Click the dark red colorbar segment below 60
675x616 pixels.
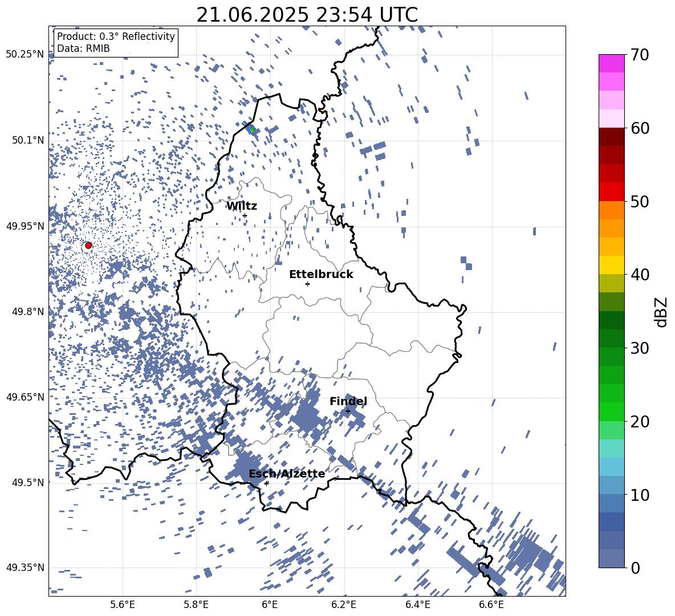pyautogui.click(x=611, y=137)
